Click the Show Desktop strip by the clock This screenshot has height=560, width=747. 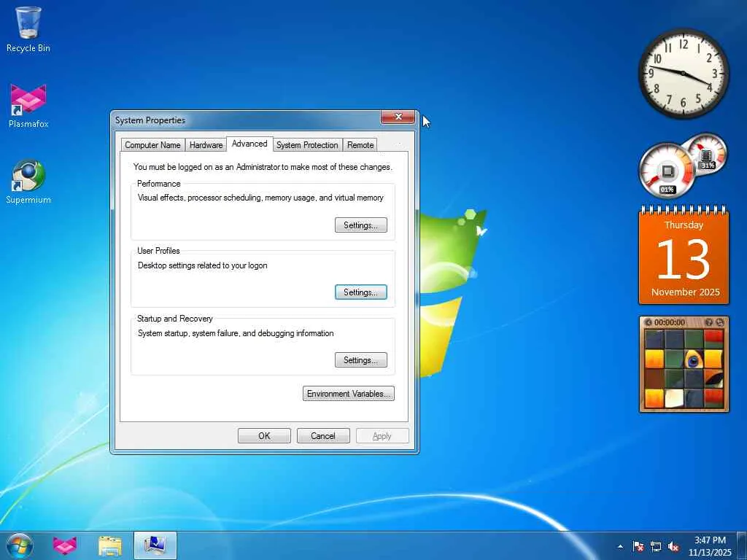tap(742, 546)
